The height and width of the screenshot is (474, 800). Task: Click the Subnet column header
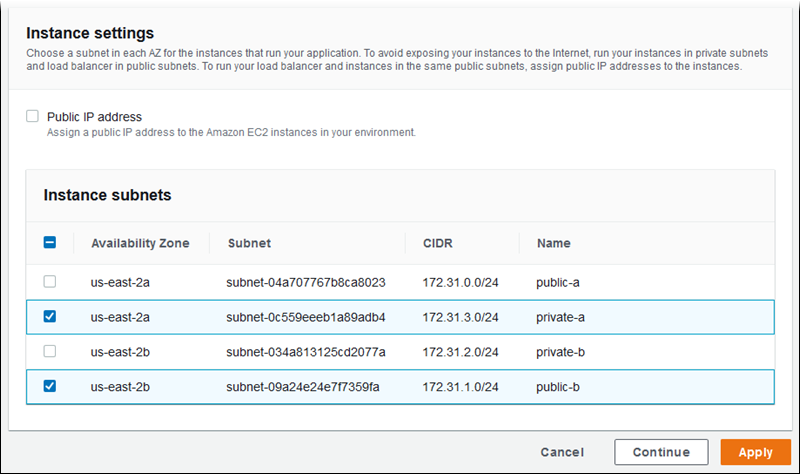point(249,243)
